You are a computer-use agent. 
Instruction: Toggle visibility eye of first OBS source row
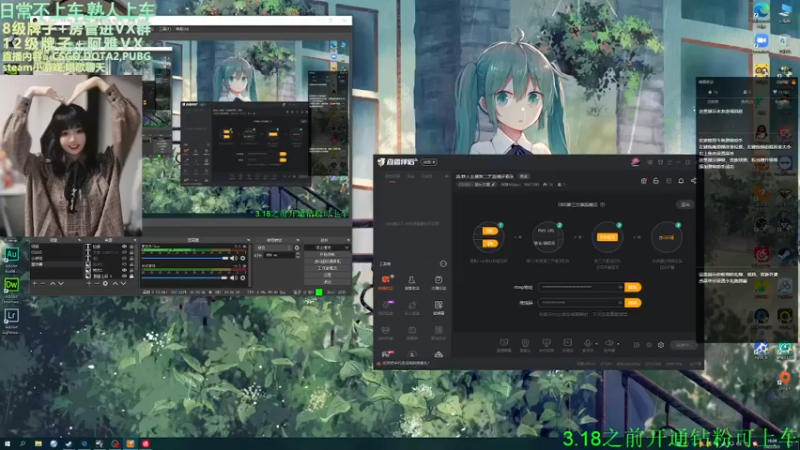124,246
